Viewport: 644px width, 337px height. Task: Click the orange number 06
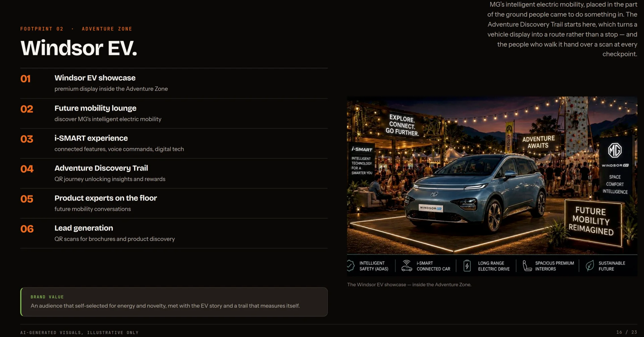[27, 229]
